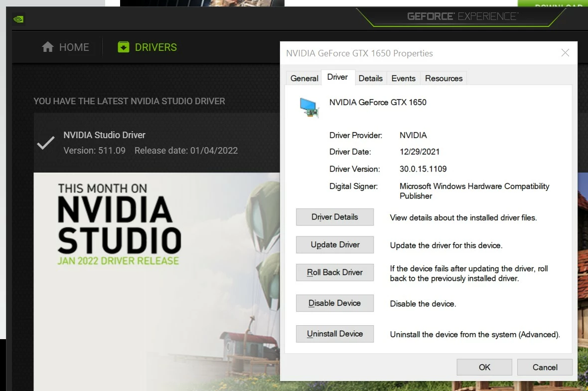Click the 'Driver Date:' label

pos(350,152)
